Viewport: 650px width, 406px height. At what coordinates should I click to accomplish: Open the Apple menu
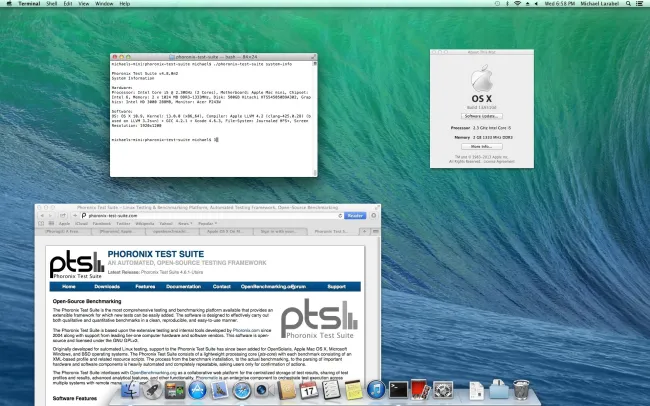[x=9, y=3]
